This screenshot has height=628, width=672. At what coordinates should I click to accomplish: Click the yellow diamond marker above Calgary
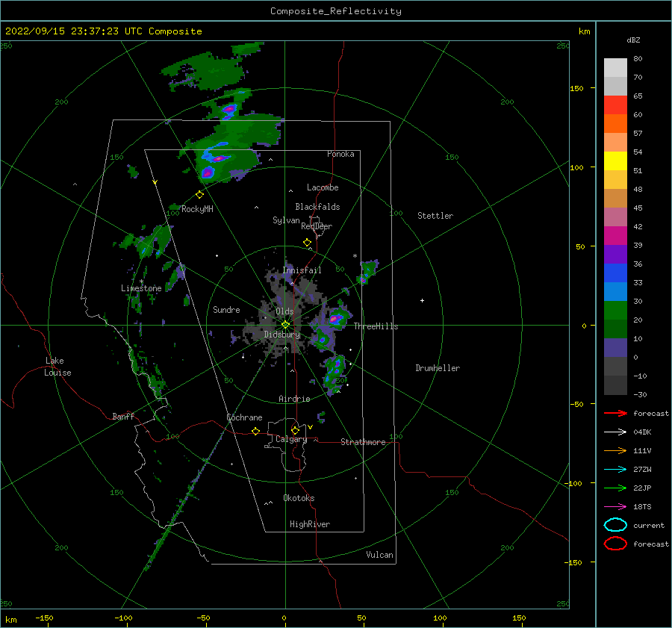pos(295,430)
